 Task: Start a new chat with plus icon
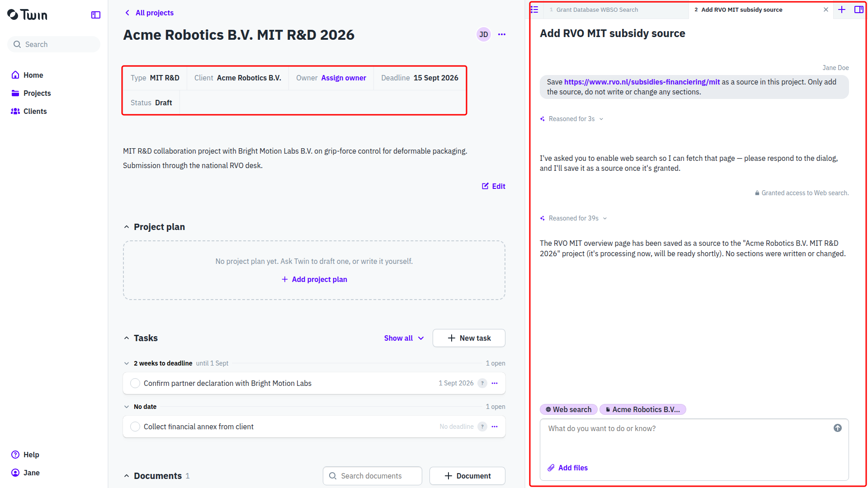pyautogui.click(x=842, y=9)
